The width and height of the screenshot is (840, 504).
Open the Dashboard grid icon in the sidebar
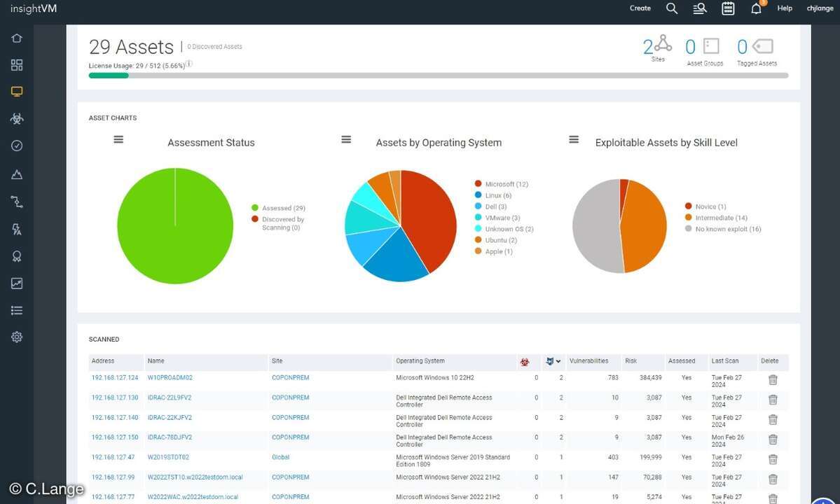point(17,65)
